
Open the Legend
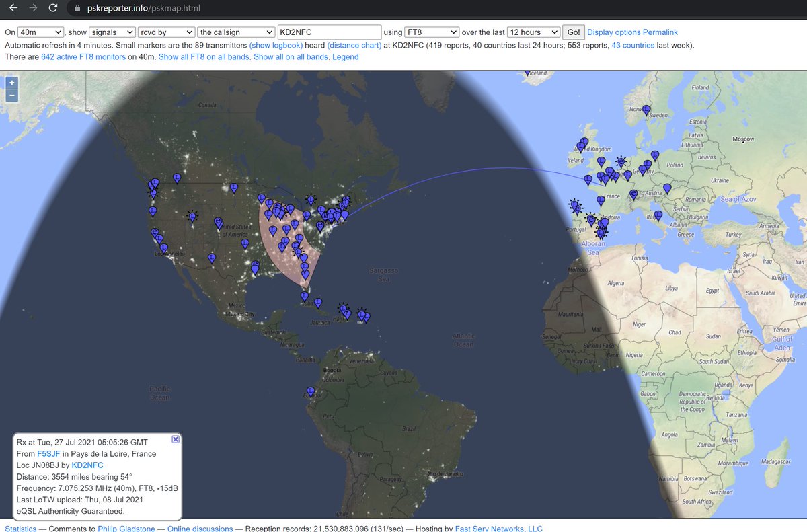[x=345, y=56]
